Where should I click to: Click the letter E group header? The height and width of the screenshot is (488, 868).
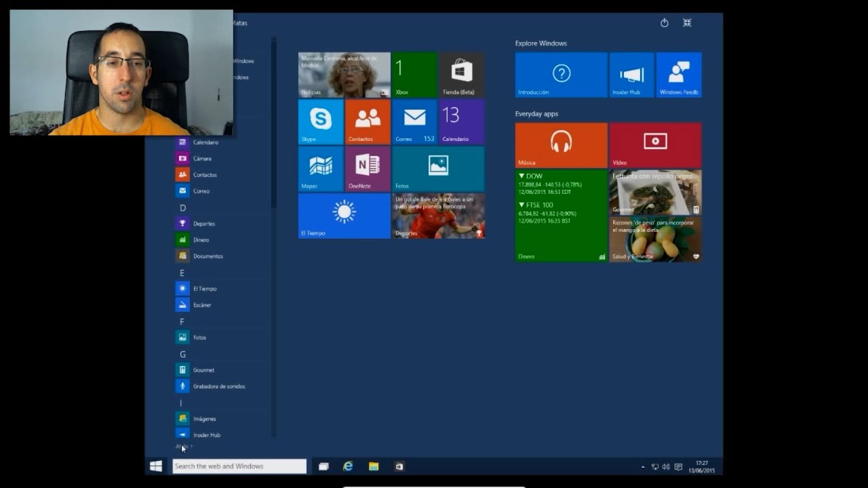182,272
